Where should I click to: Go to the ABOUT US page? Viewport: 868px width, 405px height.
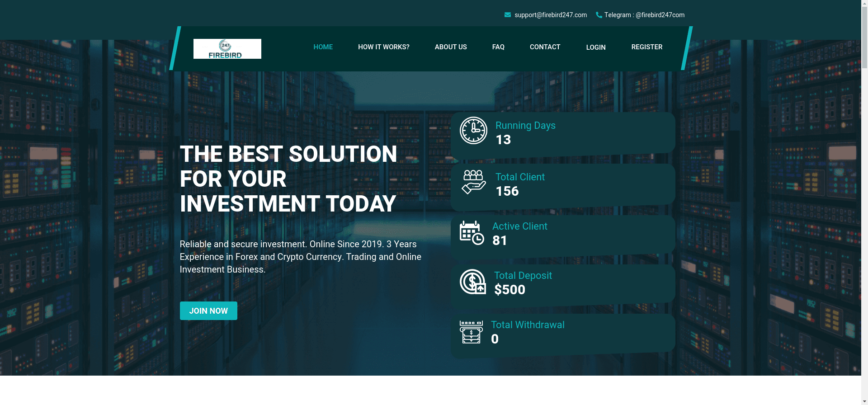pyautogui.click(x=451, y=47)
